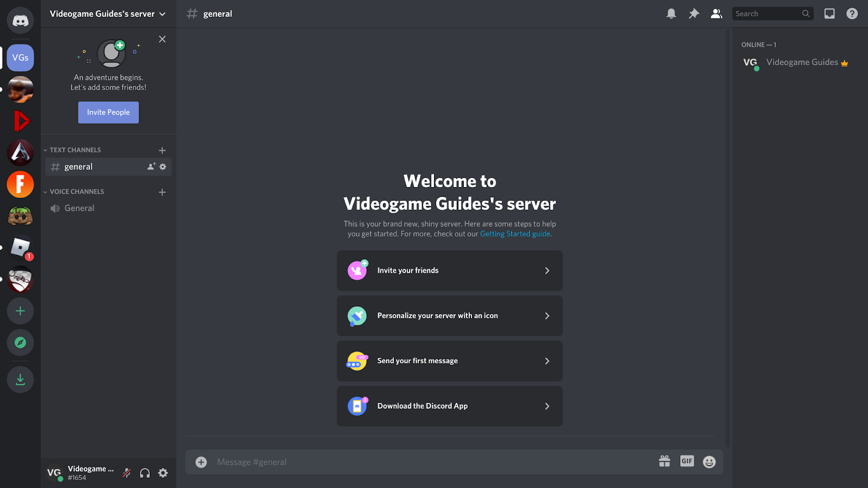The image size is (868, 488).
Task: Add a new voice channel
Action: 162,192
